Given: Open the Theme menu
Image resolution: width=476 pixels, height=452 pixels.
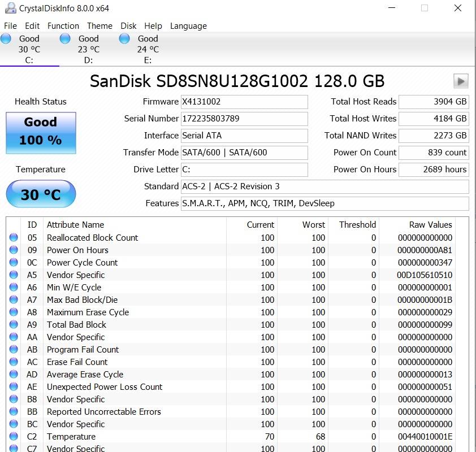Looking at the screenshot, I should click(99, 26).
